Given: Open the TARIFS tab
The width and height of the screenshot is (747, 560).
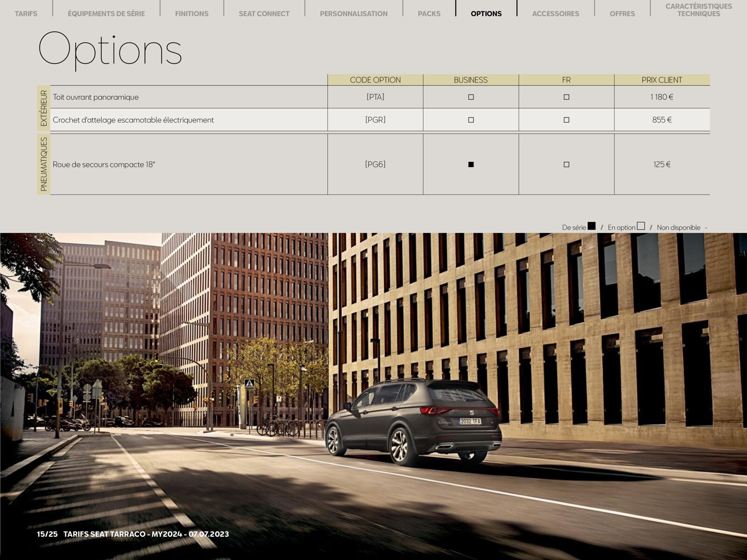Looking at the screenshot, I should [x=26, y=14].
